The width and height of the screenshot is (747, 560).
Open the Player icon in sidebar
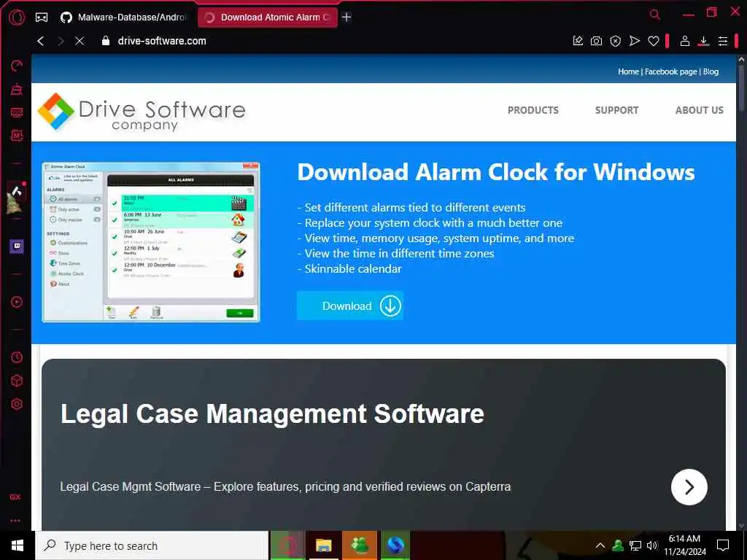tap(17, 302)
